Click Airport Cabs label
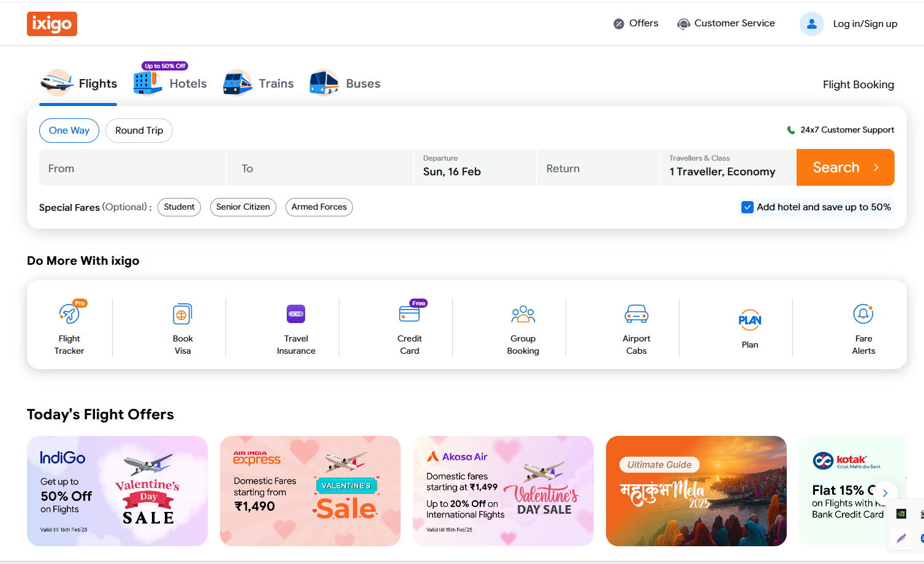 click(637, 345)
